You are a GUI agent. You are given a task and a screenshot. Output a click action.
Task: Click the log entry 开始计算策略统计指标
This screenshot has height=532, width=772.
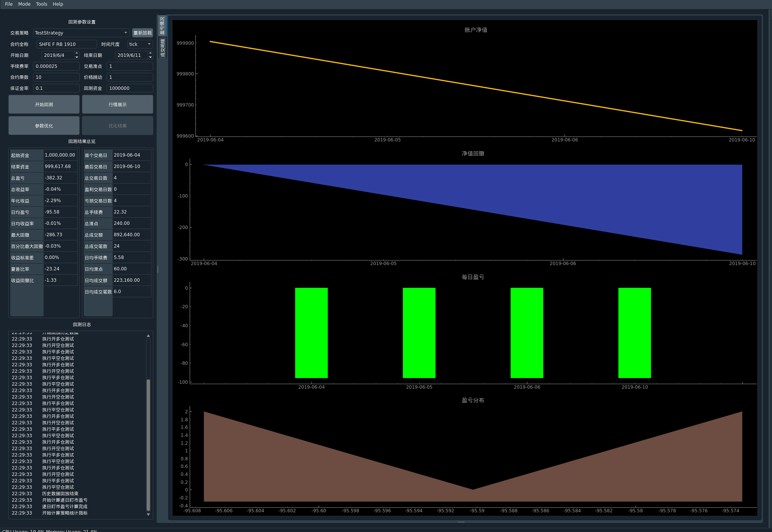pyautogui.click(x=65, y=513)
